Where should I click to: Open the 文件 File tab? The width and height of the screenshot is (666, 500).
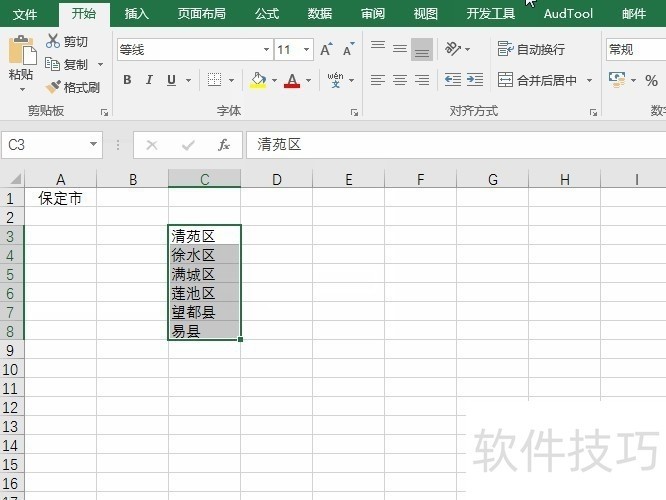pyautogui.click(x=25, y=14)
